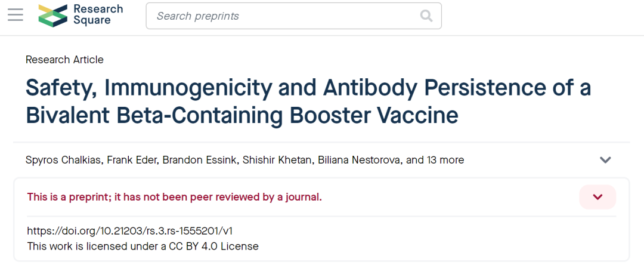View author Shishir Khetan
This screenshot has width=644, height=268.
(275, 160)
